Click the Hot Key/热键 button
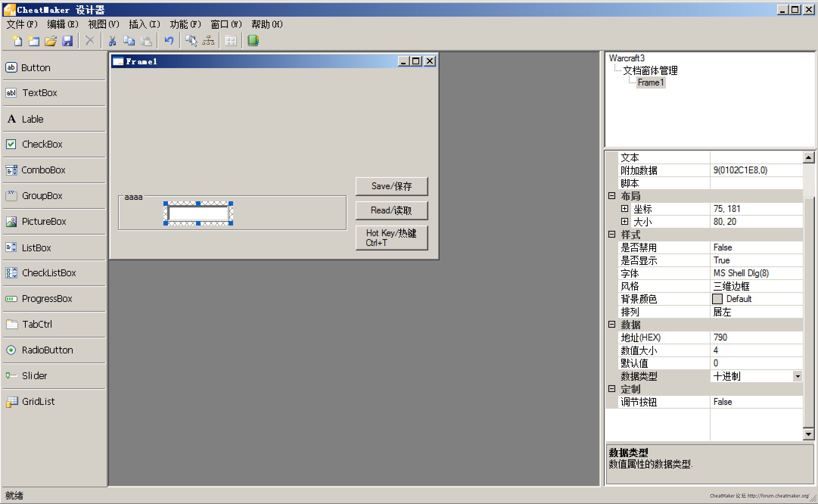 392,238
